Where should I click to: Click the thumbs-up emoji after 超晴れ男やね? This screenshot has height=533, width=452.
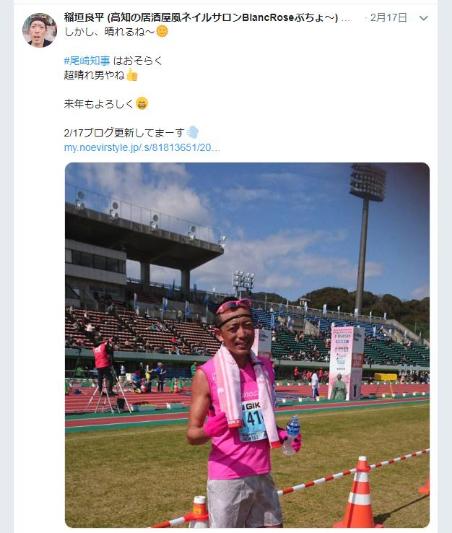[132, 75]
